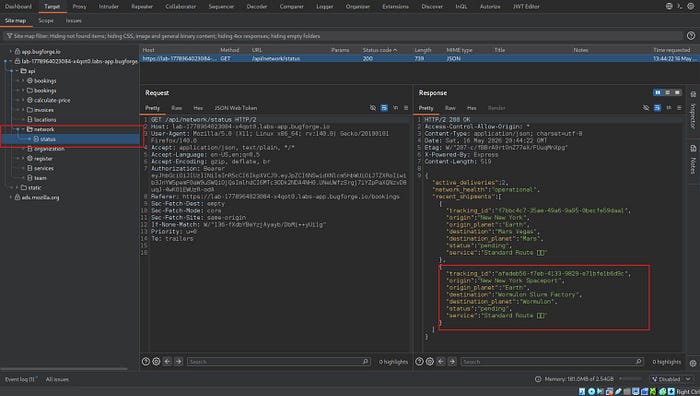This screenshot has height=396, width=700.
Task: Select side-by-side layout view
Action: coord(658,92)
